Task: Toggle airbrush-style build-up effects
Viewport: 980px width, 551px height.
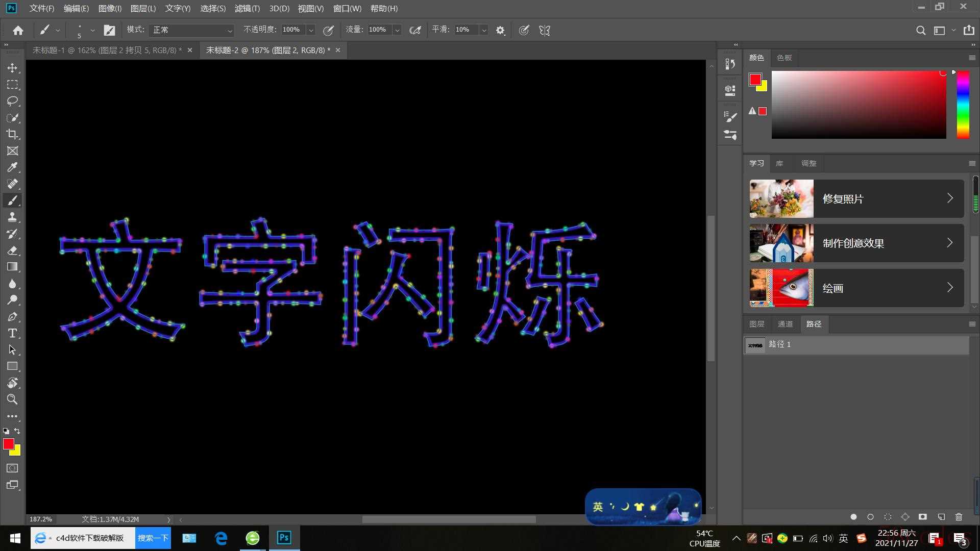Action: [x=415, y=30]
